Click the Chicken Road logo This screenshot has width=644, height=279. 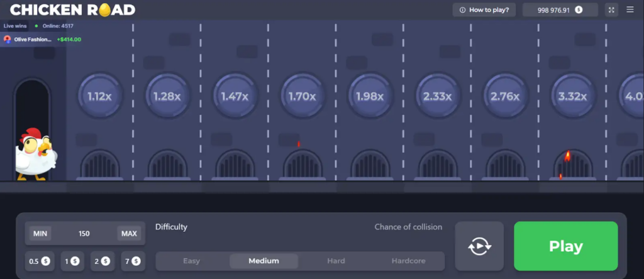[73, 10]
